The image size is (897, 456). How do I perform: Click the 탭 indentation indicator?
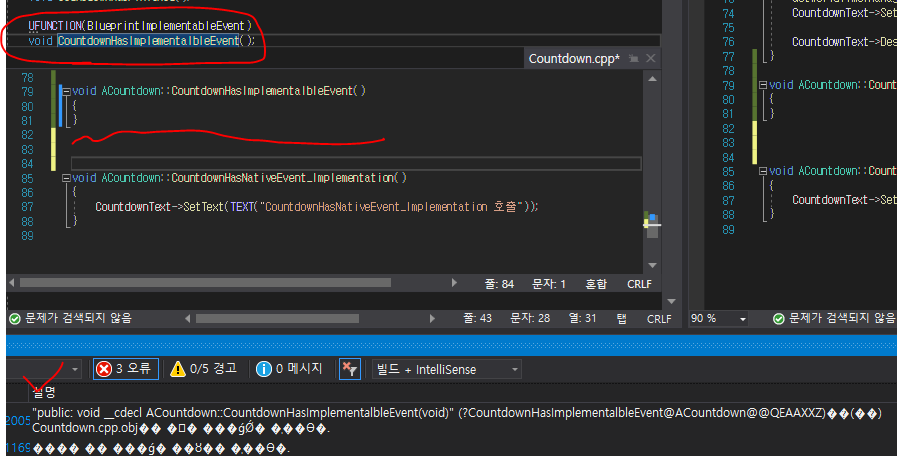622,319
